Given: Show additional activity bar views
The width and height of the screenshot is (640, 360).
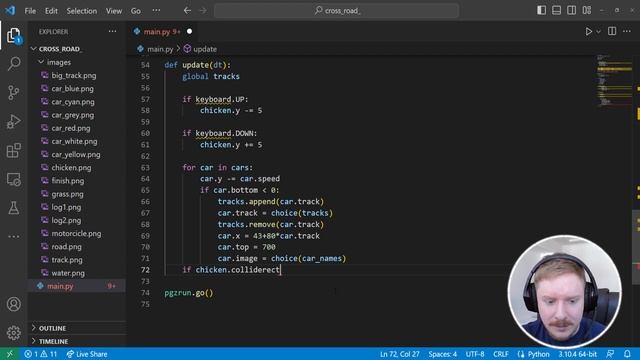Looking at the screenshot, I should [13, 236].
